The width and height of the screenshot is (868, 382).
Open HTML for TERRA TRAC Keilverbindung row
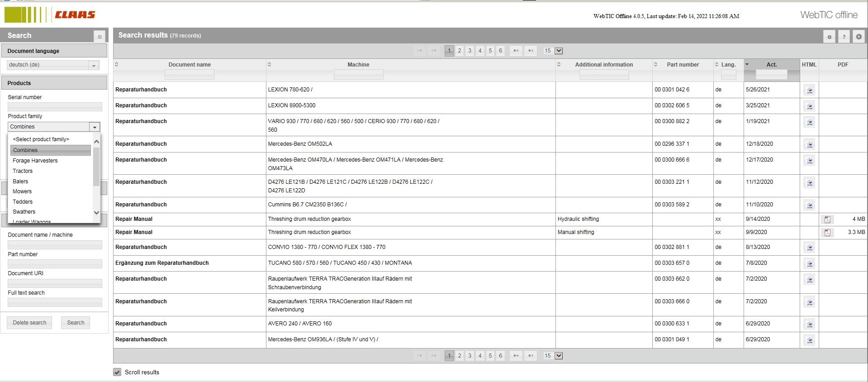coord(810,302)
